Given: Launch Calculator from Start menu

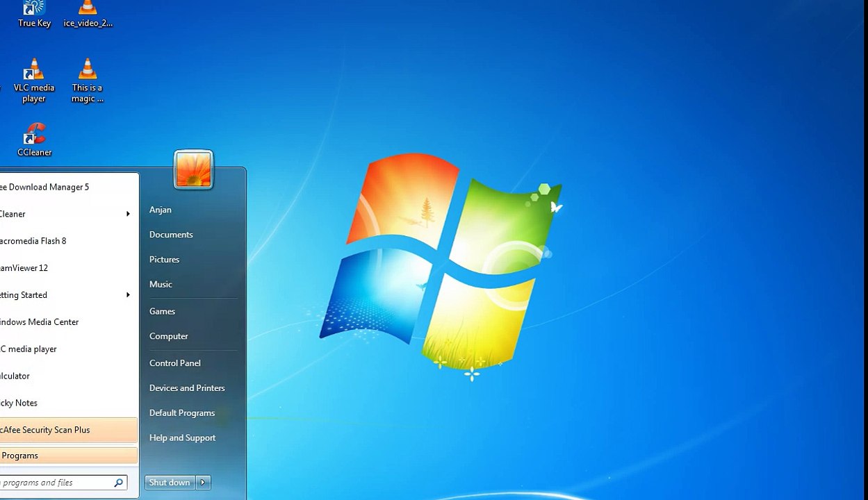Looking at the screenshot, I should [69, 376].
